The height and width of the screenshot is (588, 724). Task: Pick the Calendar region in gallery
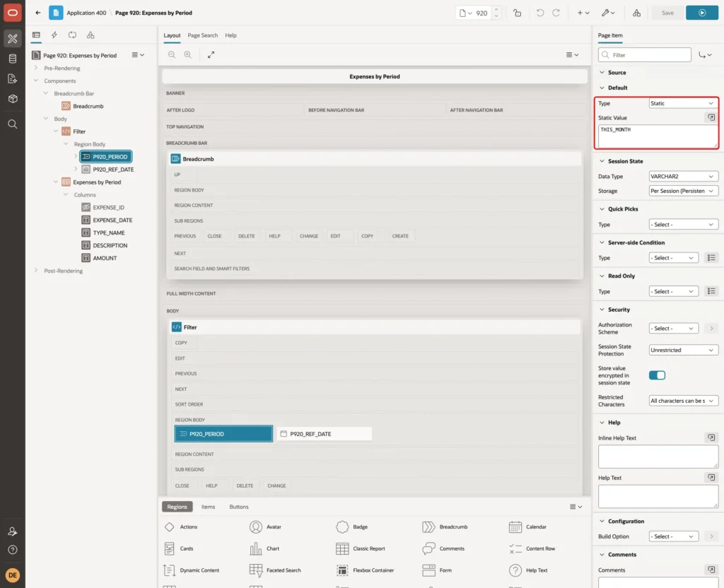pos(528,527)
